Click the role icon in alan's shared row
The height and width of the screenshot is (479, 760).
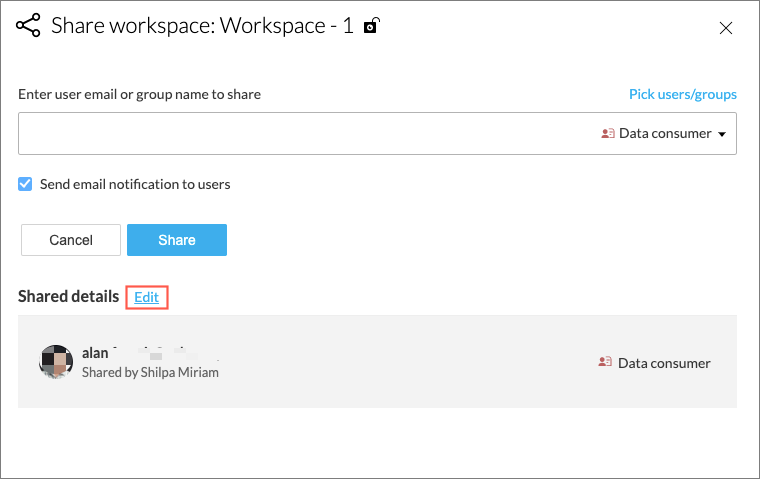[x=604, y=363]
